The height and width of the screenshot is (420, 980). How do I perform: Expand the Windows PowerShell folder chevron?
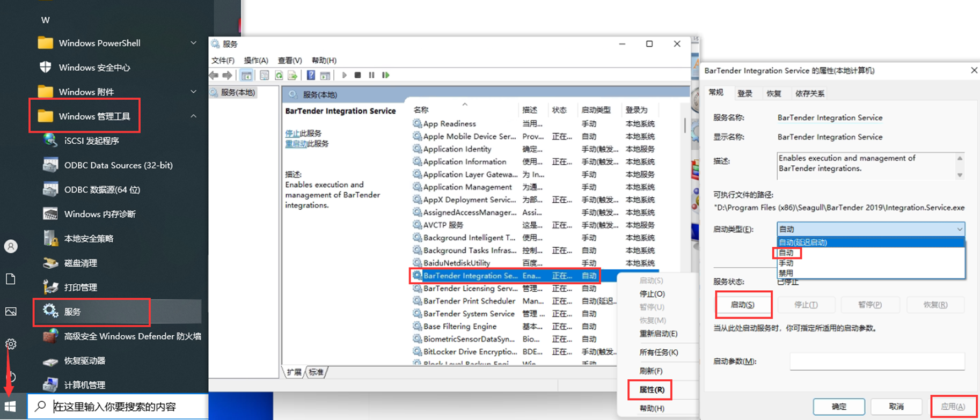pyautogui.click(x=193, y=43)
